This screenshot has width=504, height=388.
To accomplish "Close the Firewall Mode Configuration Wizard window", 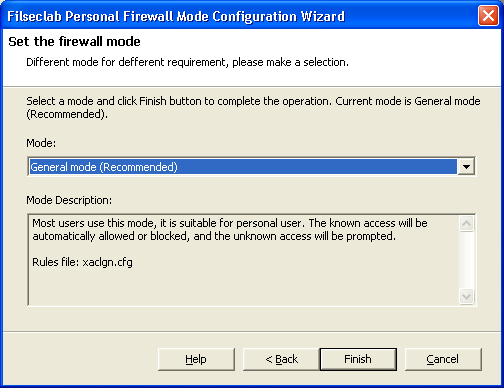I will [x=488, y=16].
